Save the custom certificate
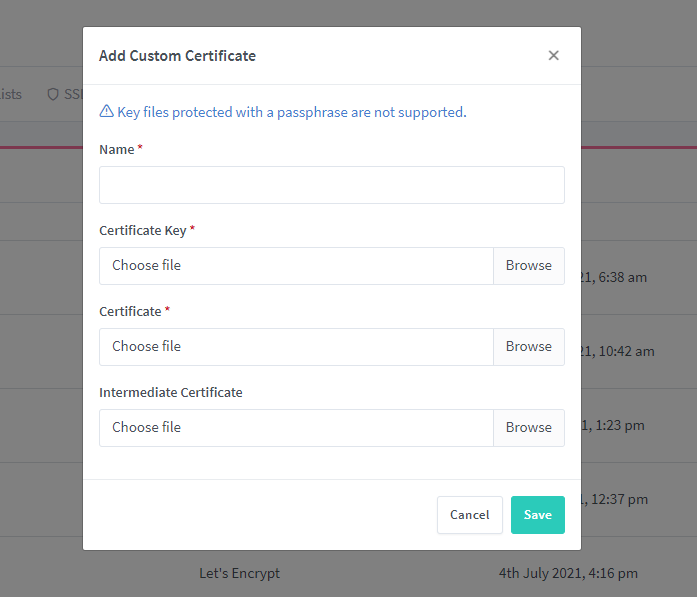This screenshot has height=597, width=697. click(538, 515)
